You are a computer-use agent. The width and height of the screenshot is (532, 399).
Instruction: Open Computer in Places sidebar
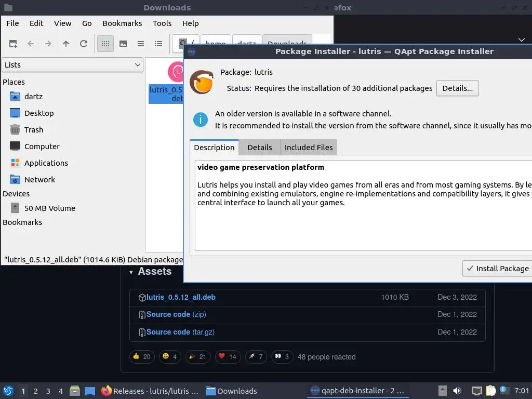tap(42, 147)
